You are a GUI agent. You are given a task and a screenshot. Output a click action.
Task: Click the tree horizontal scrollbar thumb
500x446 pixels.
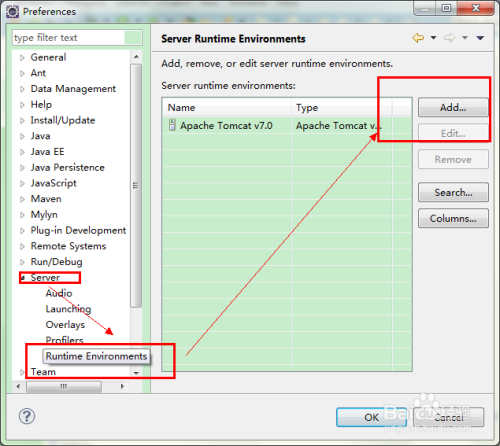(x=64, y=387)
